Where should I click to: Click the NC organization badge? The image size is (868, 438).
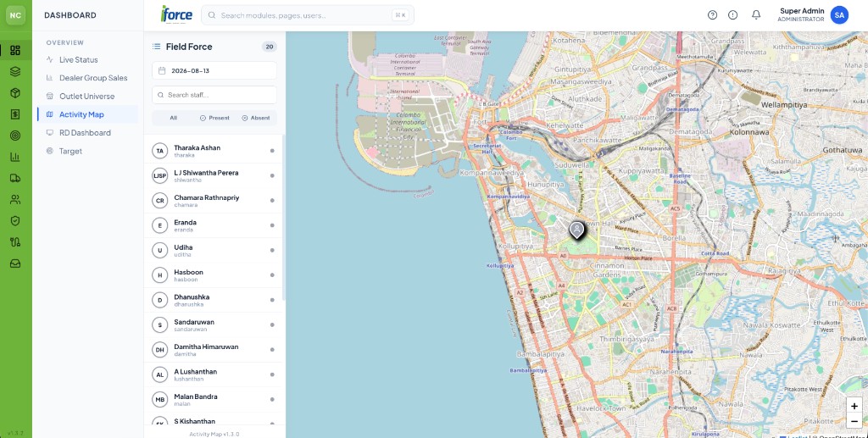coord(15,15)
